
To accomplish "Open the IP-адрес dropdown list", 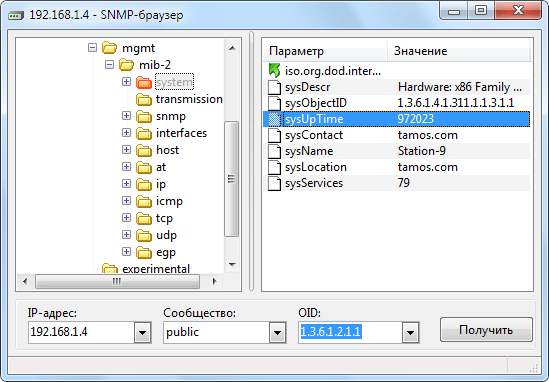I will click(142, 332).
